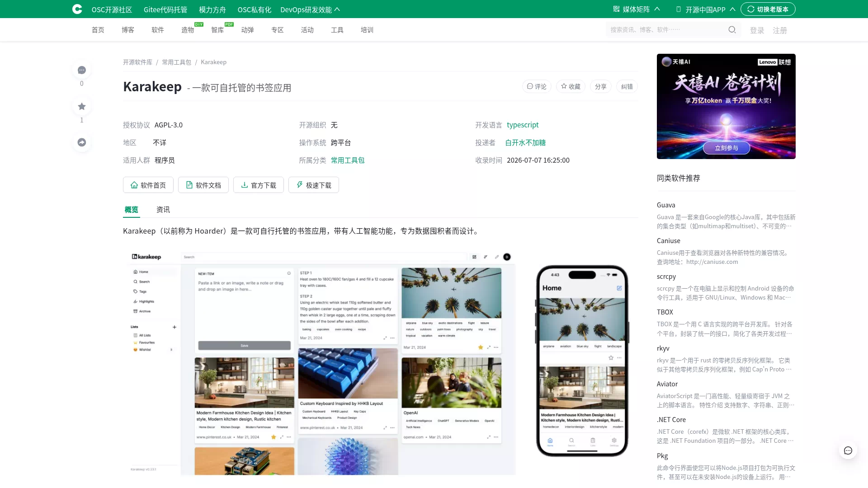Go to 专区 in navigation
The height and width of the screenshot is (488, 868).
coord(278,30)
